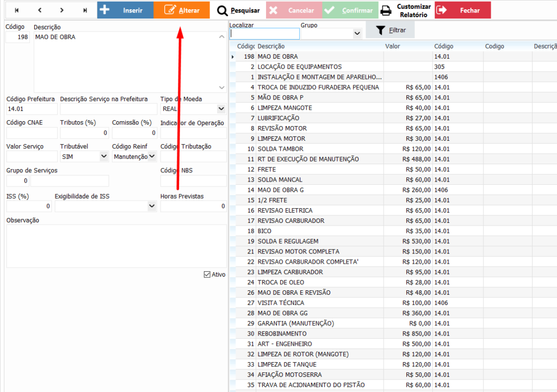Jump to last record arrow
This screenshot has width=557, height=392.
(85, 10)
